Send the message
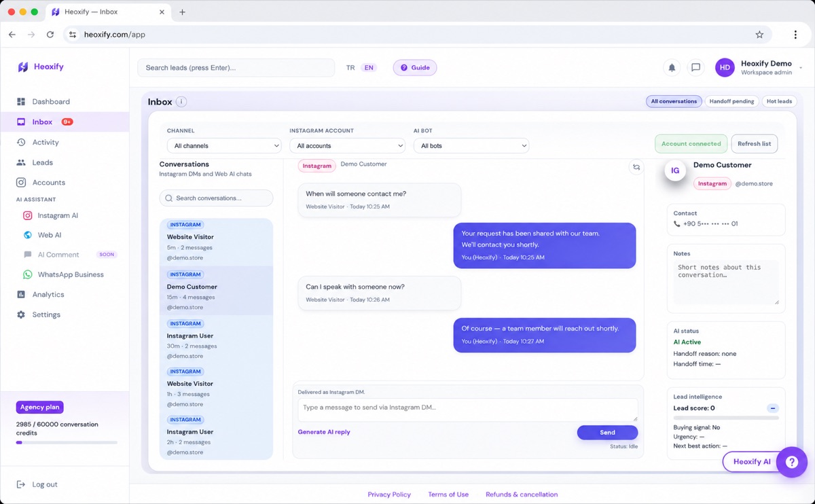815x504 pixels. pyautogui.click(x=607, y=433)
